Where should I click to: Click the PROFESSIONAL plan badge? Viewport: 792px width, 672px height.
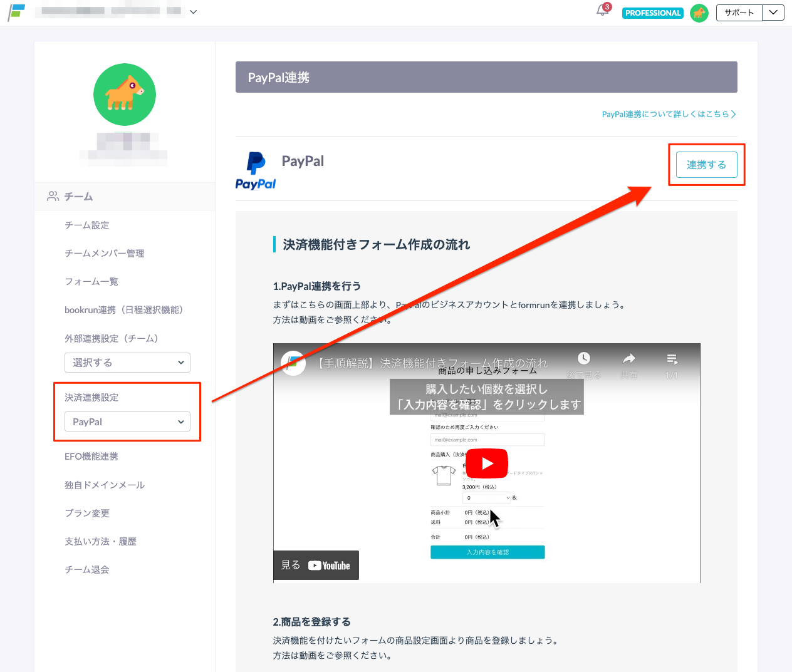tap(652, 13)
